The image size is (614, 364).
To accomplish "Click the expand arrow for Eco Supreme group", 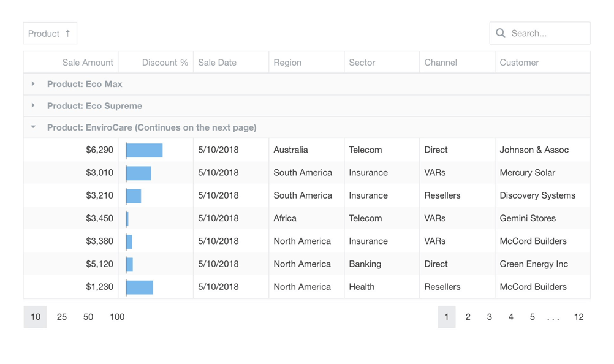I will click(34, 105).
